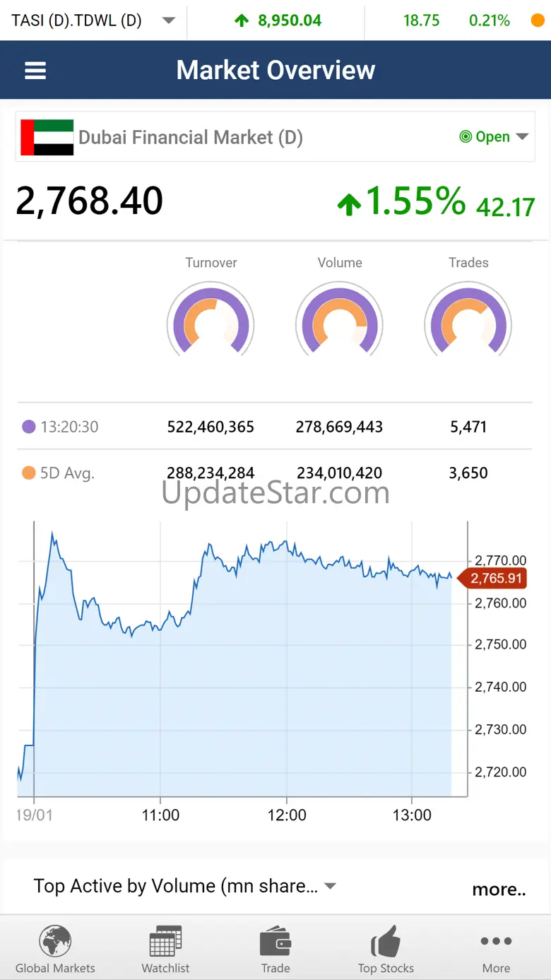Screen dimensions: 551x980
Task: Tap the Global Markets globe icon
Action: coord(55,942)
